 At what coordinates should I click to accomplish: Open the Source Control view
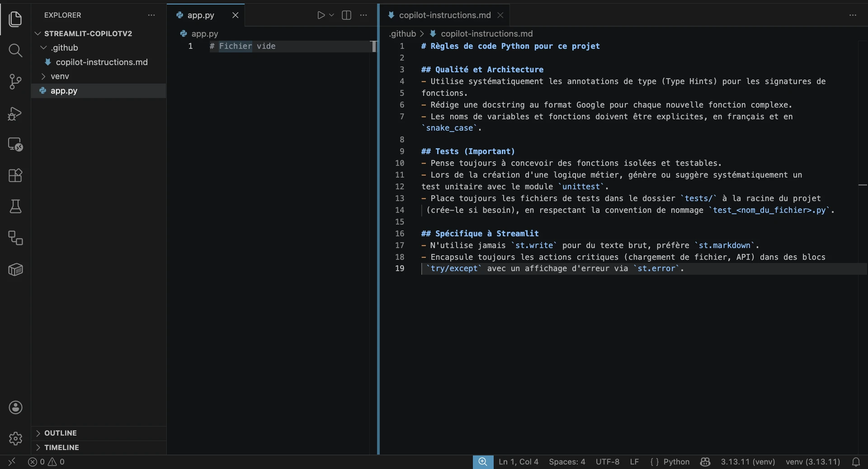15,82
